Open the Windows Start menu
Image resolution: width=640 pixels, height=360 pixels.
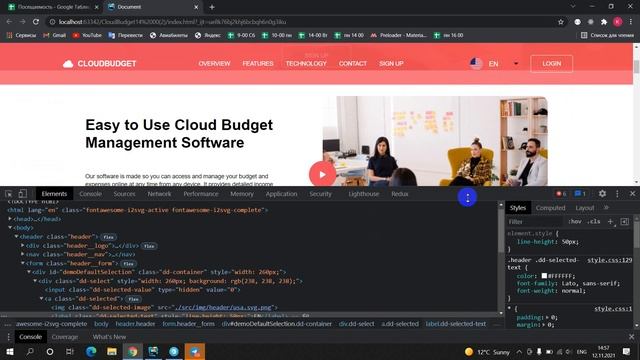coord(9,351)
